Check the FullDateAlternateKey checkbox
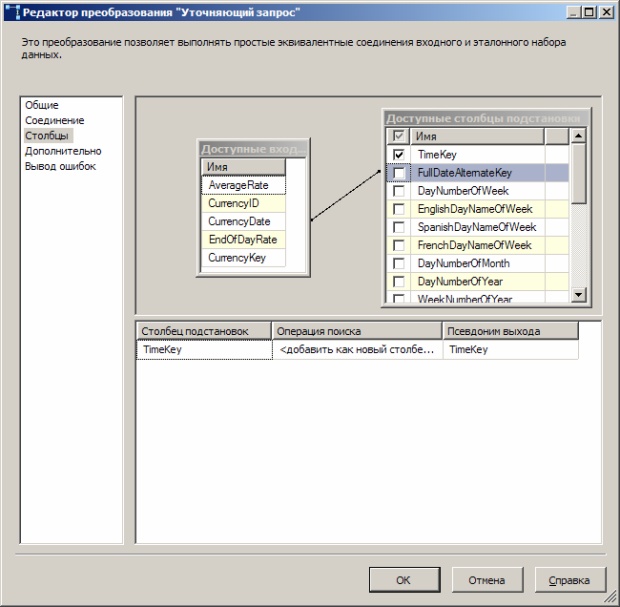This screenshot has height=607, width=620. pos(400,173)
